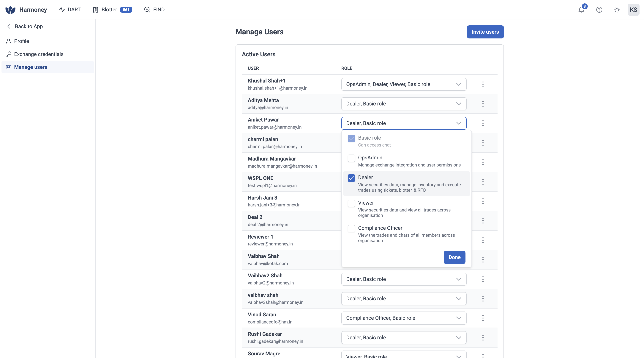This screenshot has width=644, height=358.
Task: Click the help question mark icon
Action: point(599,10)
